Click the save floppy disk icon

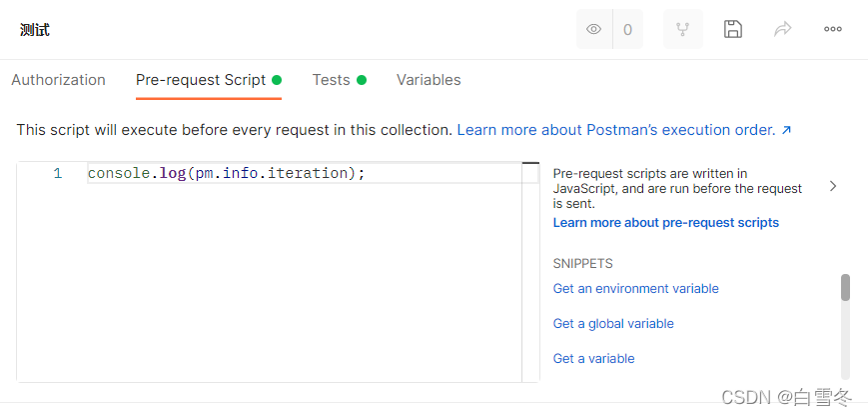pos(733,30)
